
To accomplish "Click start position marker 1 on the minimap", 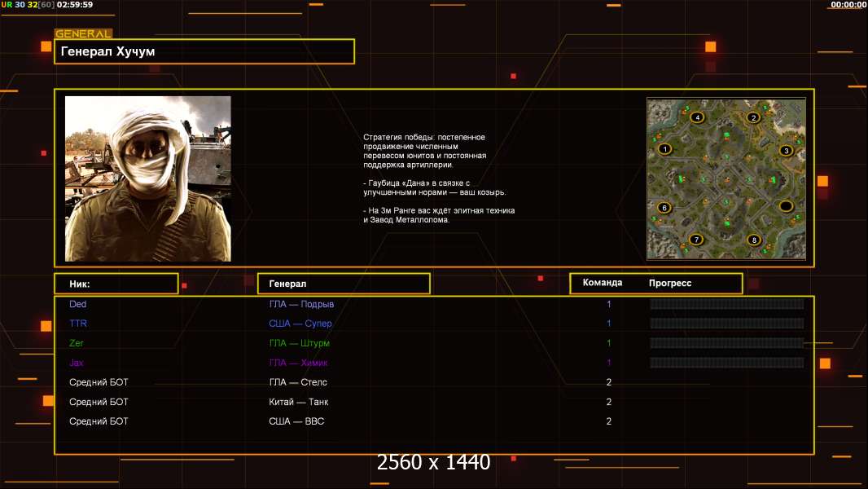I will click(665, 149).
